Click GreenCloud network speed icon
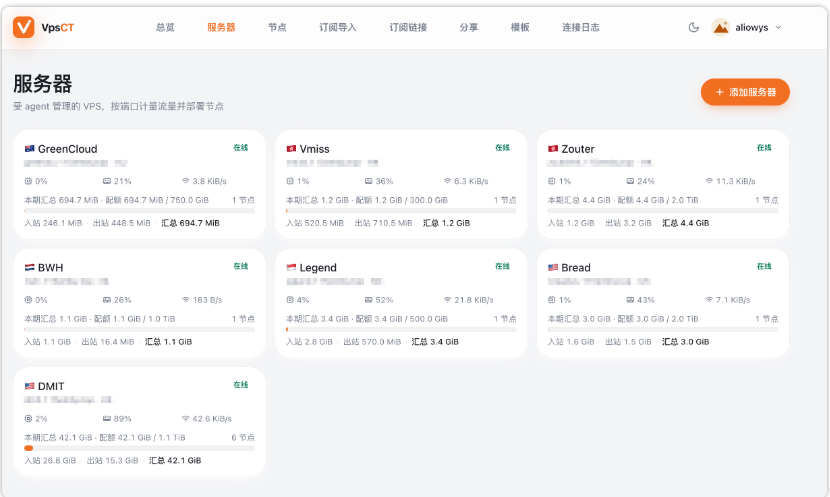 [185, 181]
